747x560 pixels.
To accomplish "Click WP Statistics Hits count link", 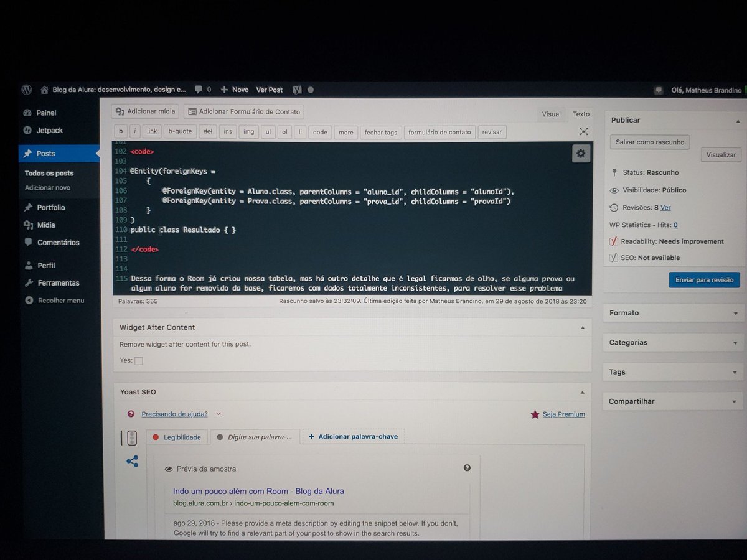I will tap(675, 225).
